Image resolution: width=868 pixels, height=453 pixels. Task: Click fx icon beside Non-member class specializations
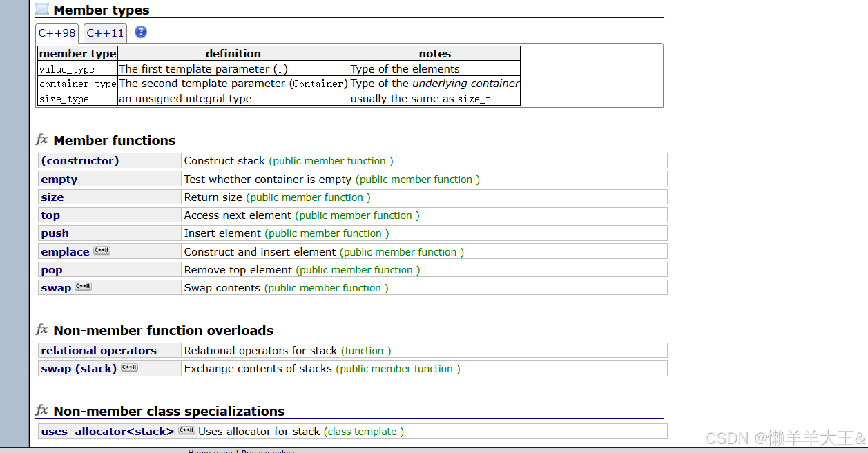pyautogui.click(x=42, y=410)
